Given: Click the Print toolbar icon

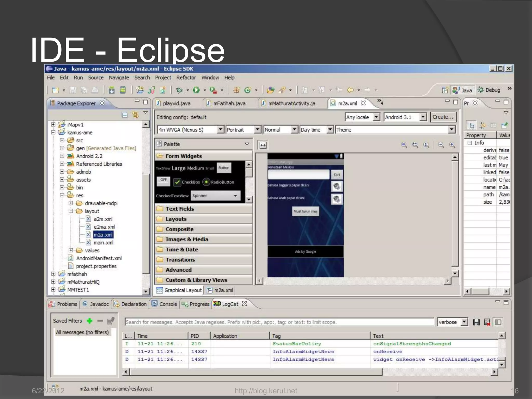Looking at the screenshot, I should tap(95, 90).
